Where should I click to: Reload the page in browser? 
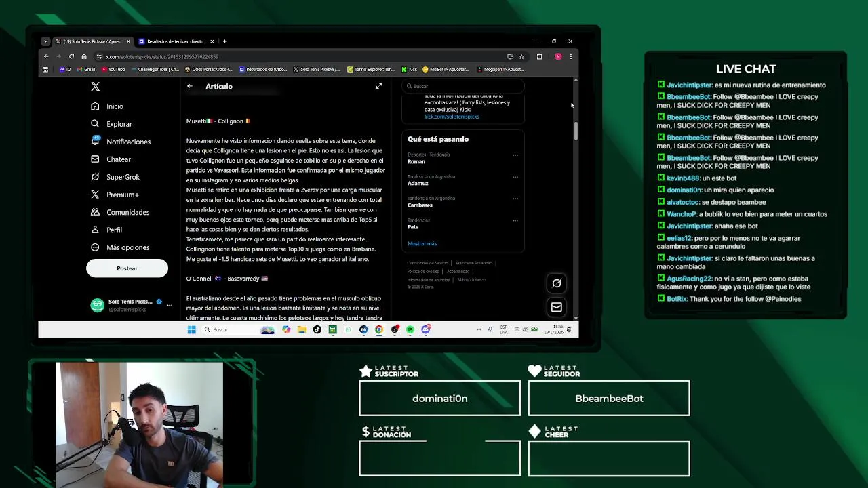tap(71, 57)
